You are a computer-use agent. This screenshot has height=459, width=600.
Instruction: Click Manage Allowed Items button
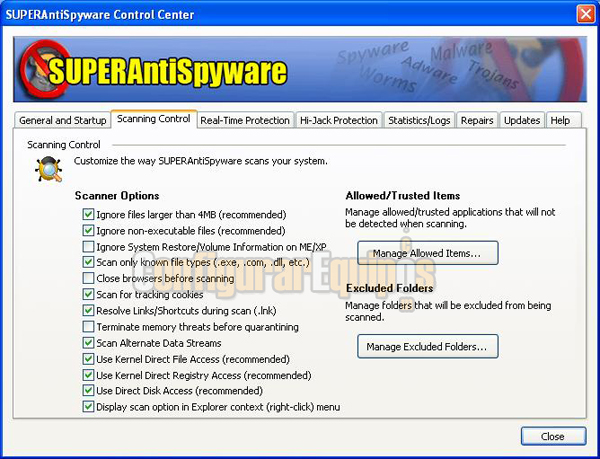click(x=428, y=253)
